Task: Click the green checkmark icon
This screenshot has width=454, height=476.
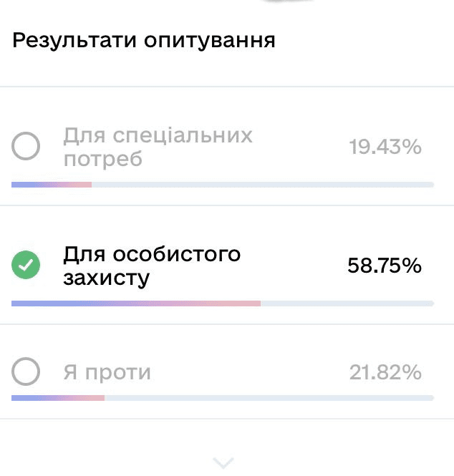Action: [26, 265]
